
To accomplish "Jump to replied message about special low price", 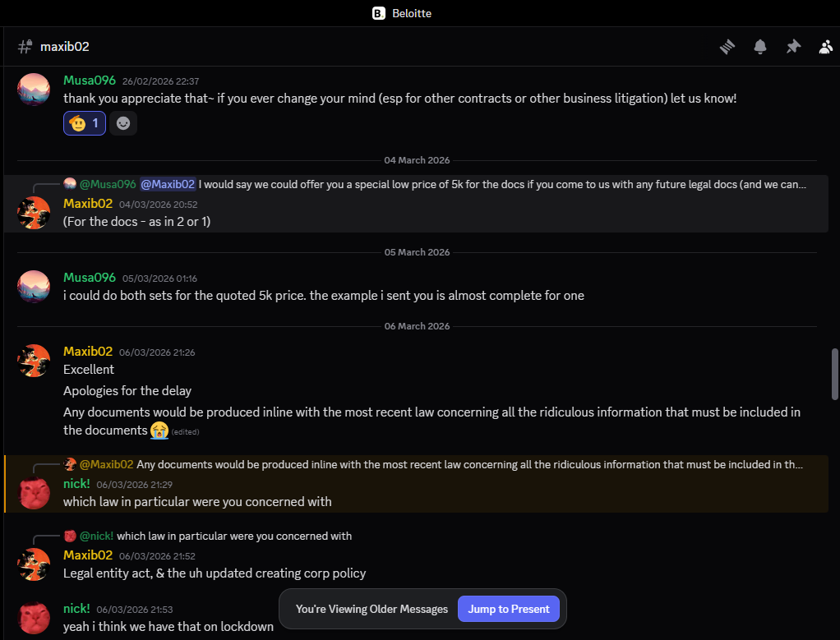I will (501, 184).
